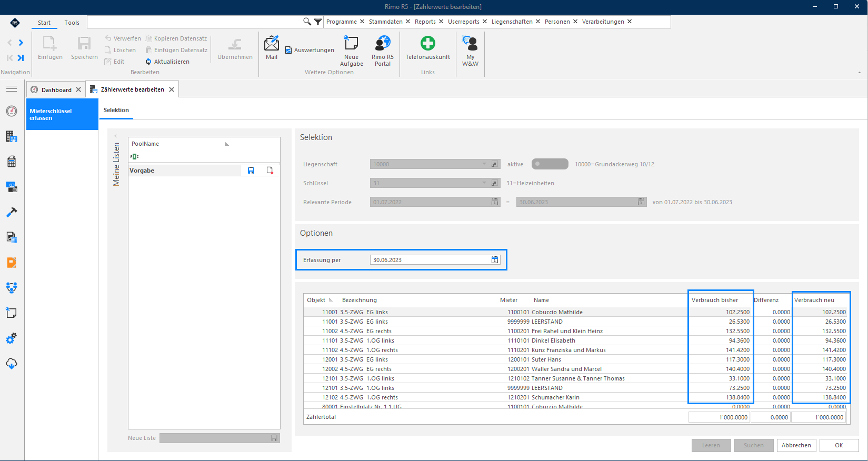This screenshot has height=461, width=868.
Task: Open calendar for period end 30.06.2023
Action: coord(641,202)
